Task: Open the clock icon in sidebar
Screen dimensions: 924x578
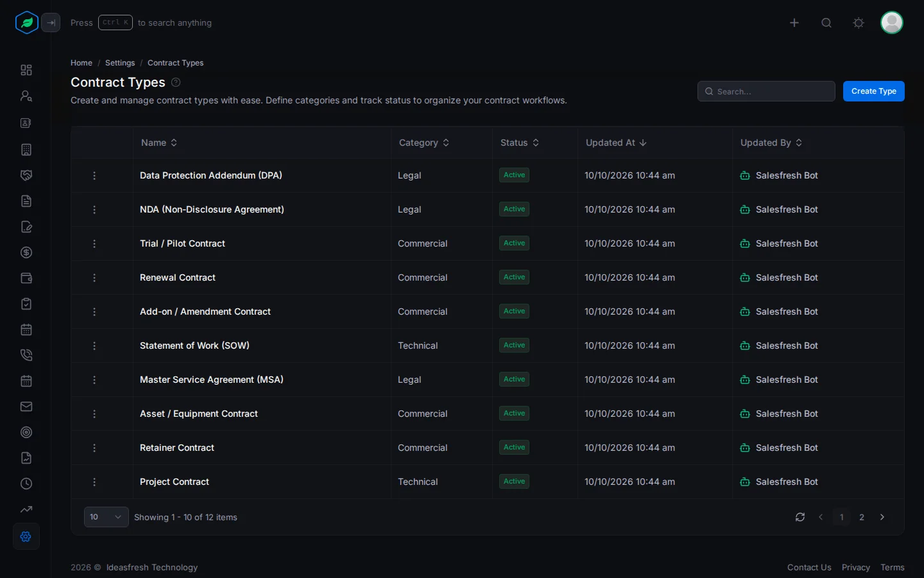Action: (26, 484)
